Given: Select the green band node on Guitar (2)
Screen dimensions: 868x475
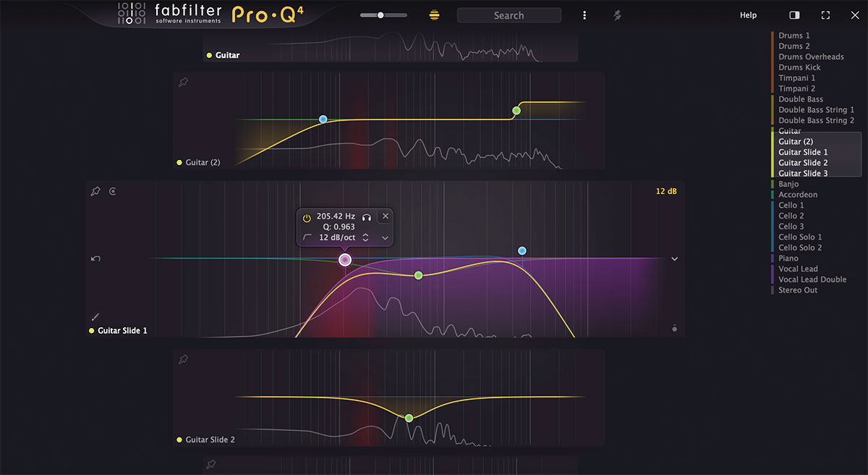Looking at the screenshot, I should click(x=516, y=111).
